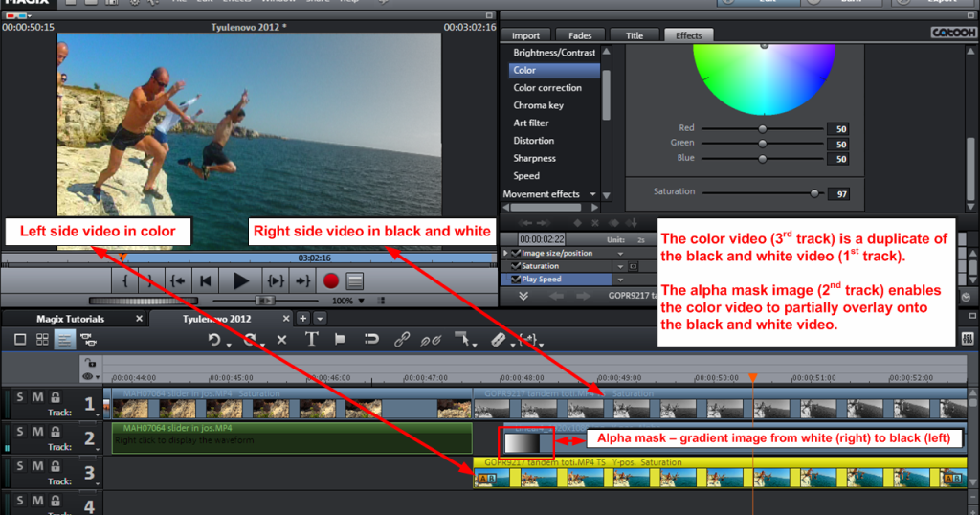Switch to the Title tab
The height and width of the screenshot is (515, 980).
coord(635,35)
